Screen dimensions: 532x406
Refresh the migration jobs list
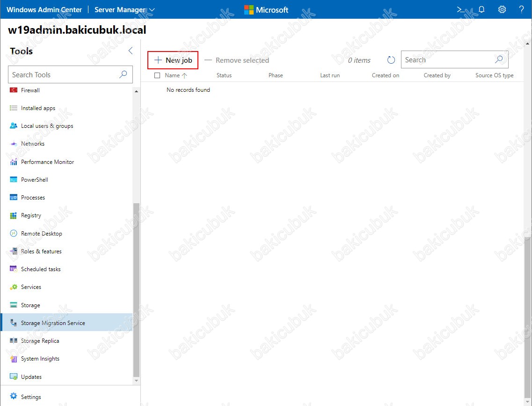click(x=391, y=60)
